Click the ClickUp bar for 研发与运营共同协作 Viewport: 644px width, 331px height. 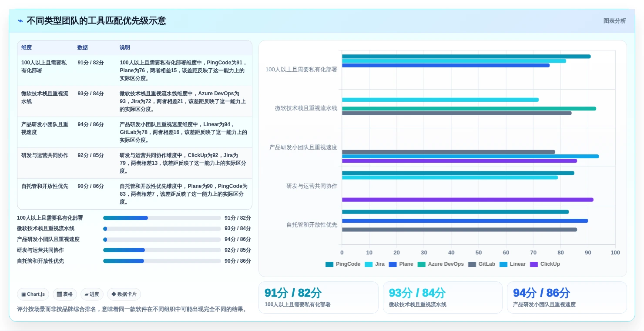(x=468, y=200)
